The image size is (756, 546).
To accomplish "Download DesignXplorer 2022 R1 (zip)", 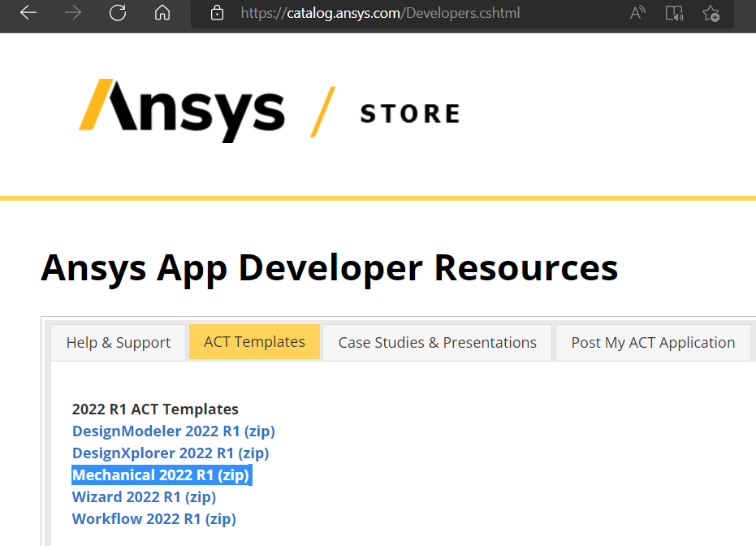I will 171,453.
